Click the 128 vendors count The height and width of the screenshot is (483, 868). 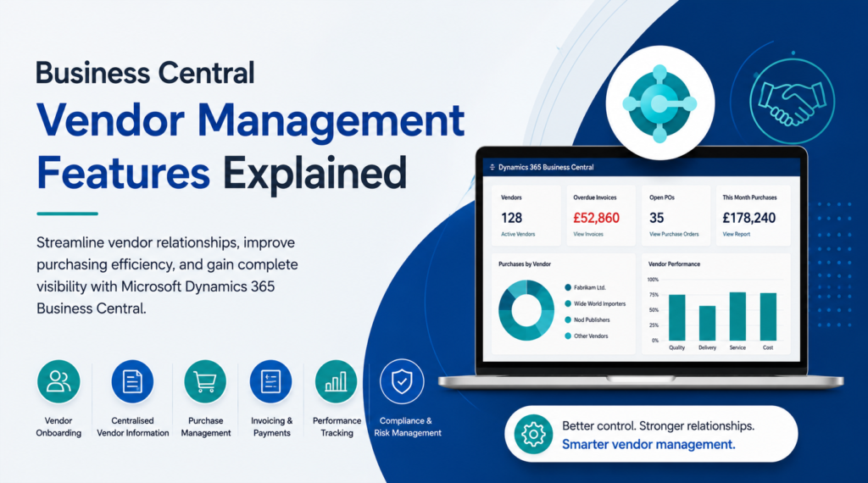point(511,218)
